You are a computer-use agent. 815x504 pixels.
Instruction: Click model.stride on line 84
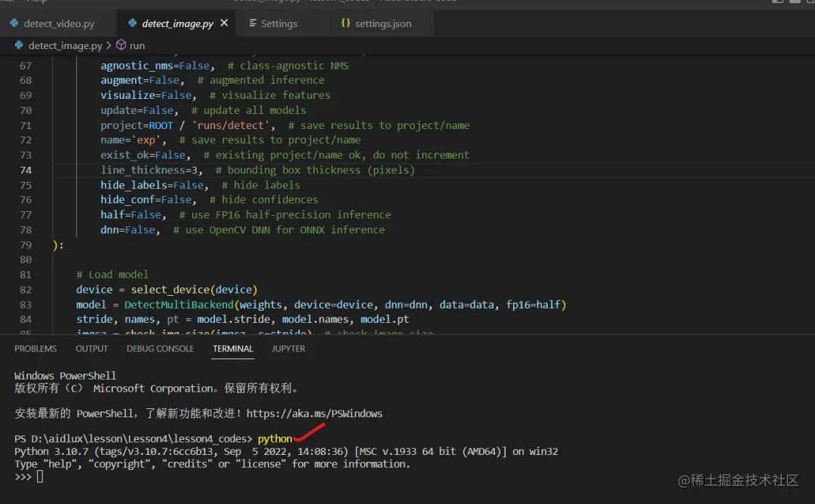point(233,320)
